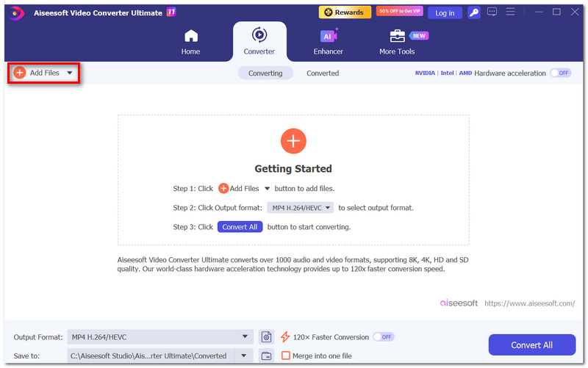Check Merge into one file
The image size is (588, 368).
(286, 356)
